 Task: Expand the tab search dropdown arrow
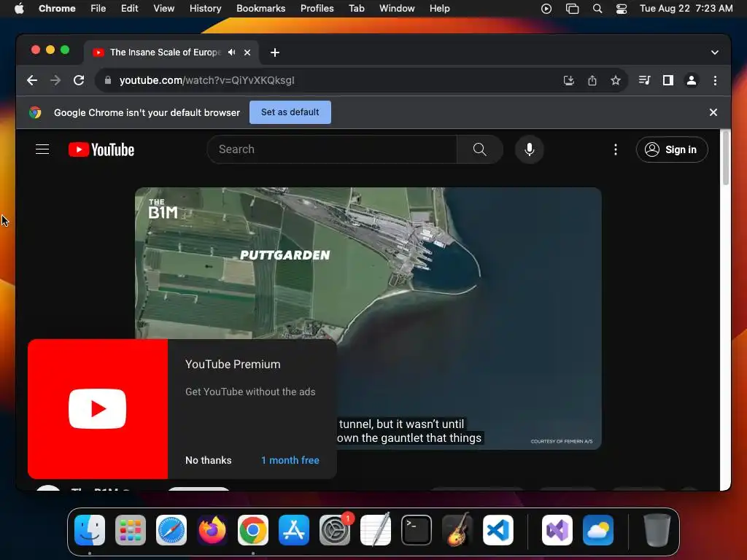pos(715,52)
